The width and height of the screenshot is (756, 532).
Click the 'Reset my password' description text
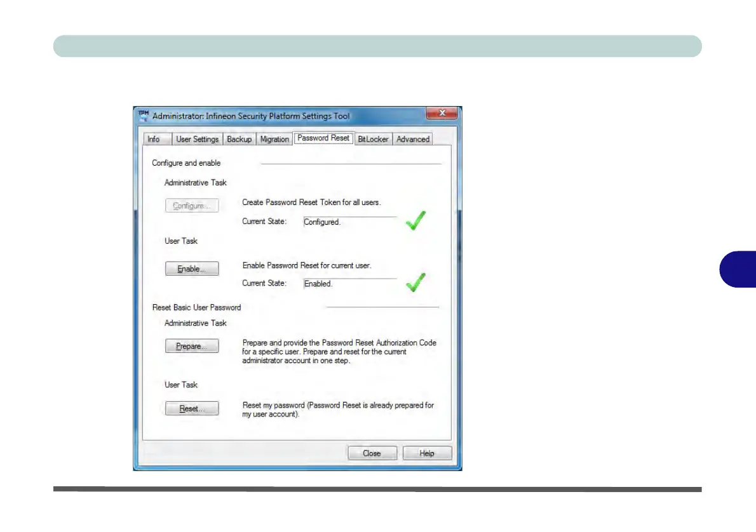[x=338, y=409]
